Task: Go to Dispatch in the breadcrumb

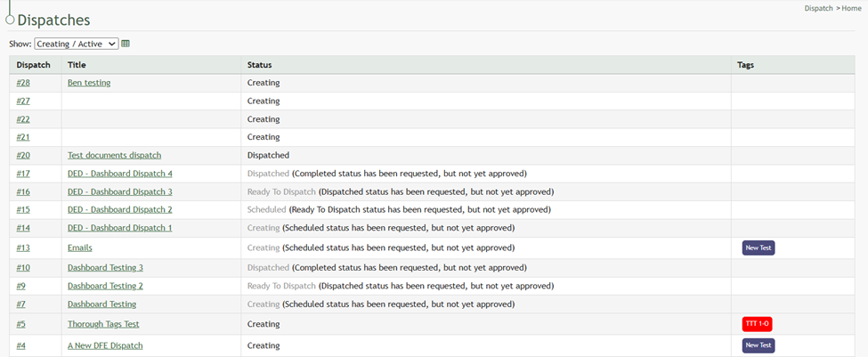Action: pyautogui.click(x=818, y=8)
